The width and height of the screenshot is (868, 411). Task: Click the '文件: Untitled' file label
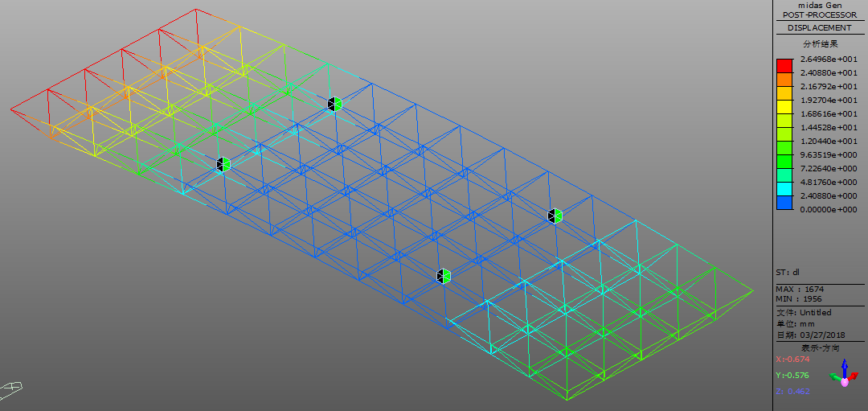tap(804, 312)
